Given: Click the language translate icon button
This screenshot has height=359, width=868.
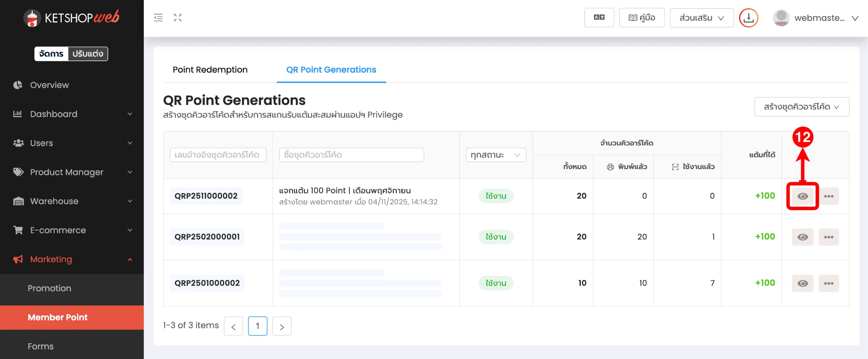Looking at the screenshot, I should click(x=599, y=18).
